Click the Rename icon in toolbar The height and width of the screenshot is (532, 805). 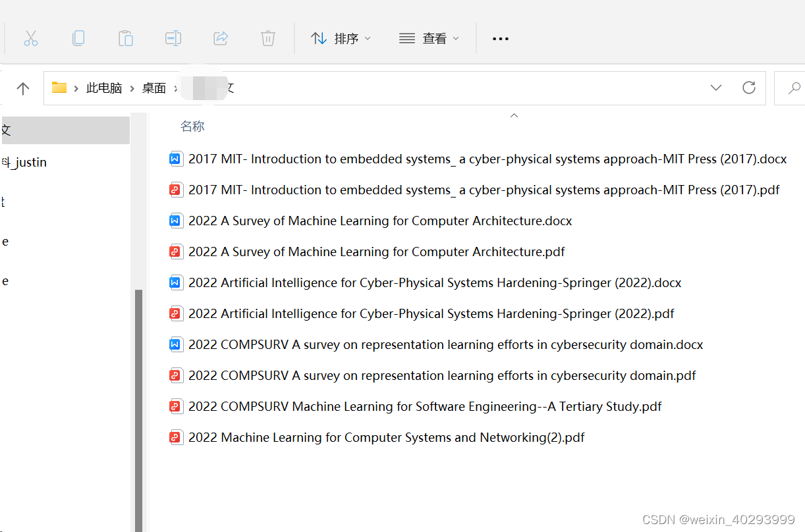pos(173,38)
